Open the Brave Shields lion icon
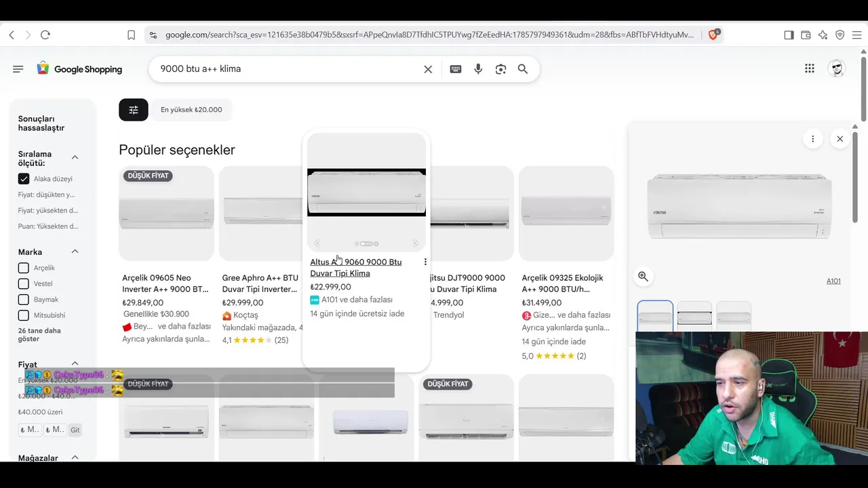Image resolution: width=868 pixels, height=488 pixels. pos(713,35)
